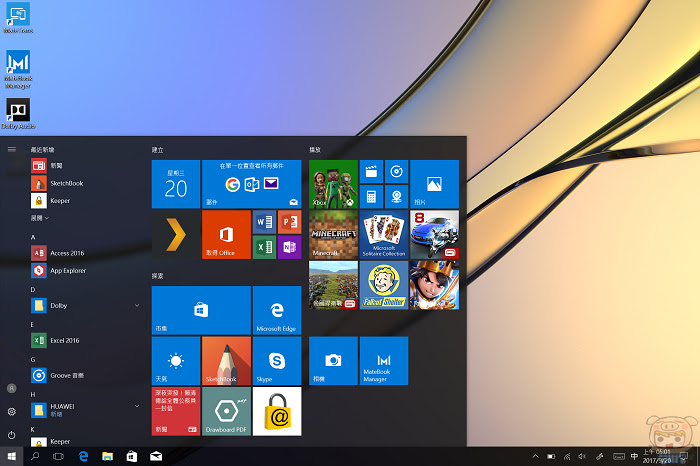This screenshot has height=466, width=700.
Task: Open the Groove Music small tile
Action: [396, 171]
